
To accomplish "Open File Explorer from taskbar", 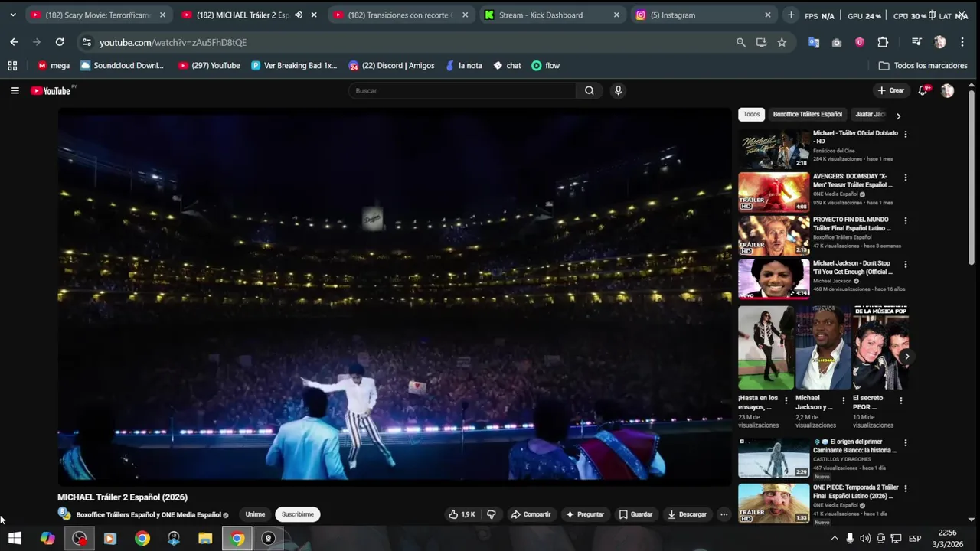I will [205, 538].
